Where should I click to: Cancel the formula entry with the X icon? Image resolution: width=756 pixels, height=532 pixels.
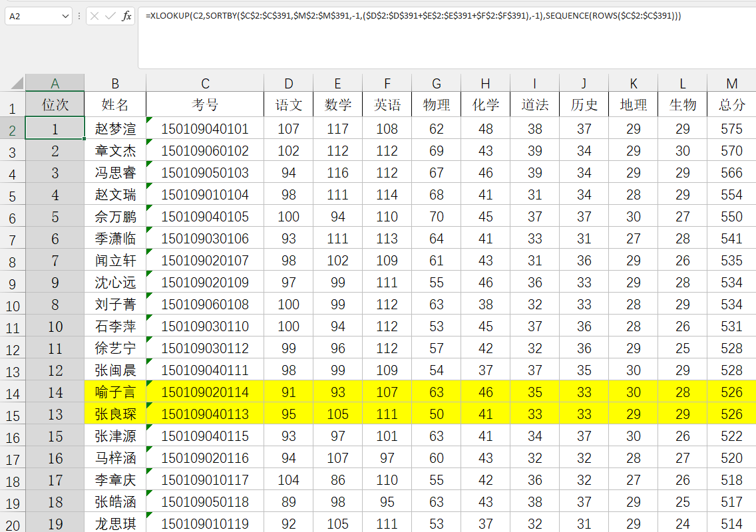pos(94,17)
